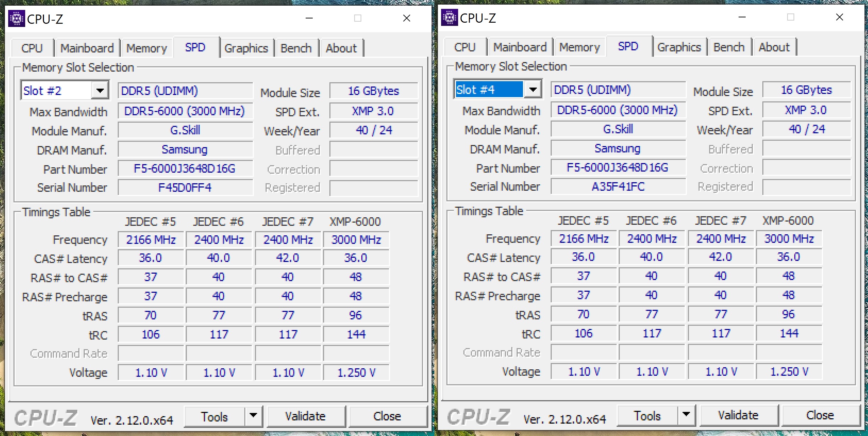Open the Mainboard tab in right window
The image size is (868, 436).
point(520,47)
